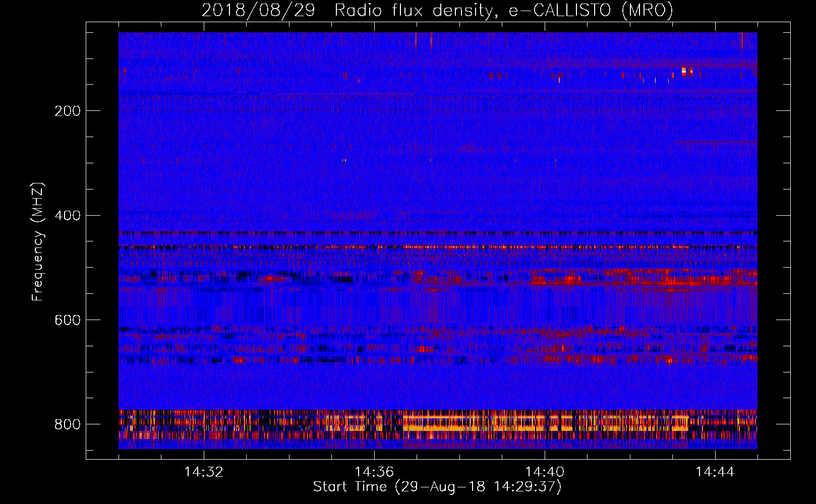This screenshot has height=504, width=816.
Task: Click the 14:44 time tick label
Action: (715, 472)
